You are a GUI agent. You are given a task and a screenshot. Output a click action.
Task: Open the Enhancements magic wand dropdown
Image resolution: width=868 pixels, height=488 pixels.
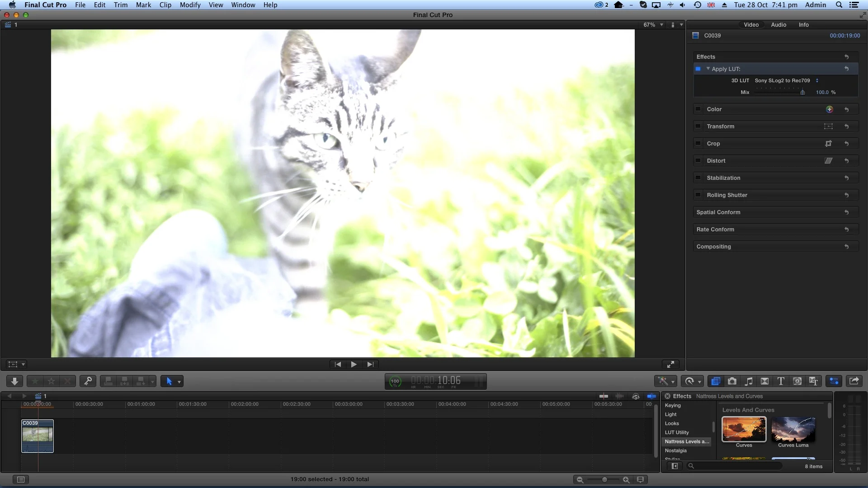tap(665, 381)
